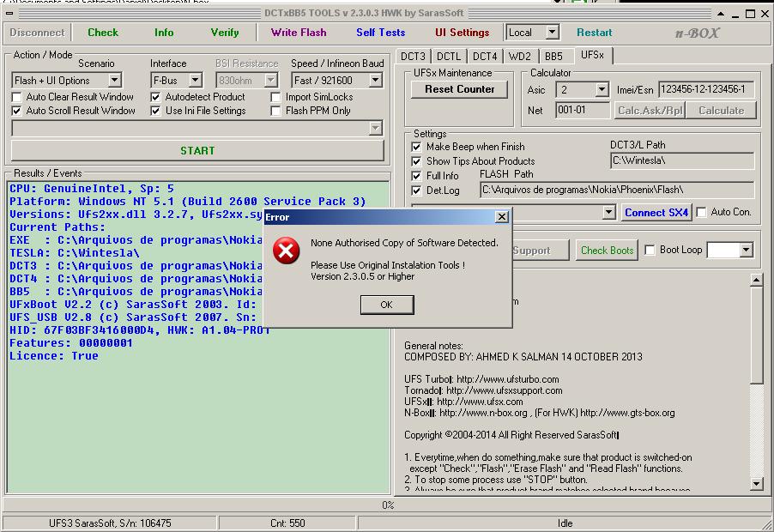Screen dimensions: 774x532
Task: Enable the Boot Loop checkbox
Action: point(650,251)
